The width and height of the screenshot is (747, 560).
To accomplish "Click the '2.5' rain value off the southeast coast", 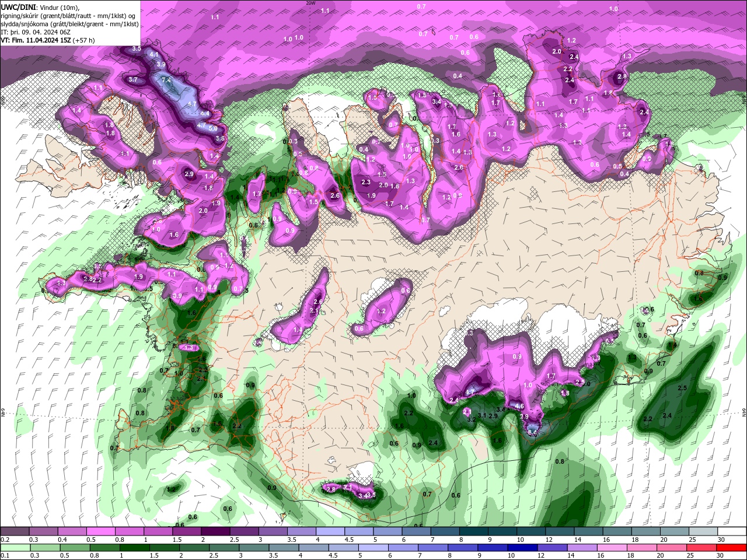I will (682, 388).
